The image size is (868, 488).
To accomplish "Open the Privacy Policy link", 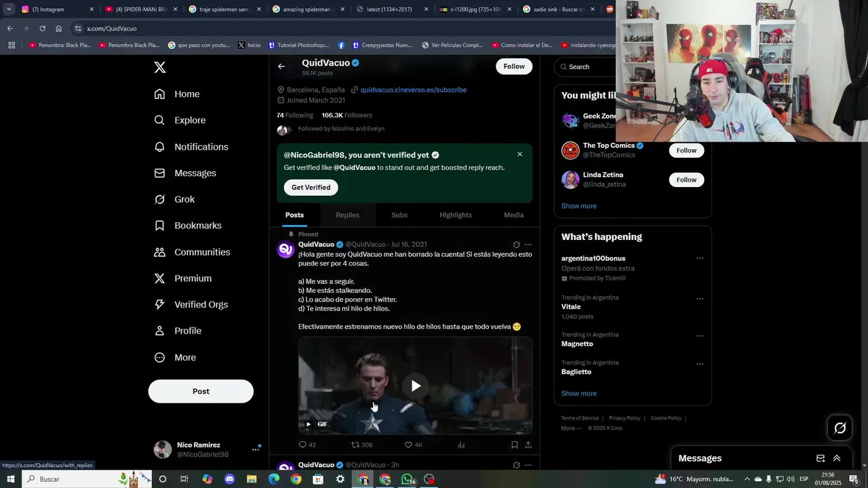I will tap(625, 418).
